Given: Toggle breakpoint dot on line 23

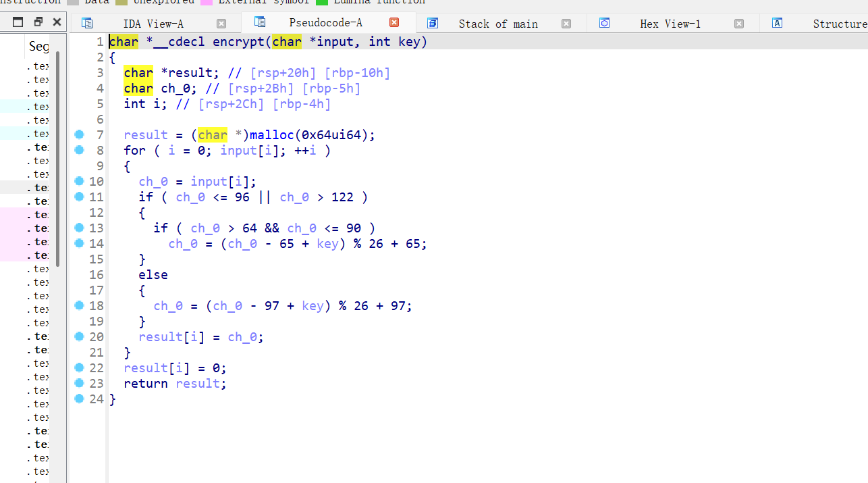Looking at the screenshot, I should [80, 383].
